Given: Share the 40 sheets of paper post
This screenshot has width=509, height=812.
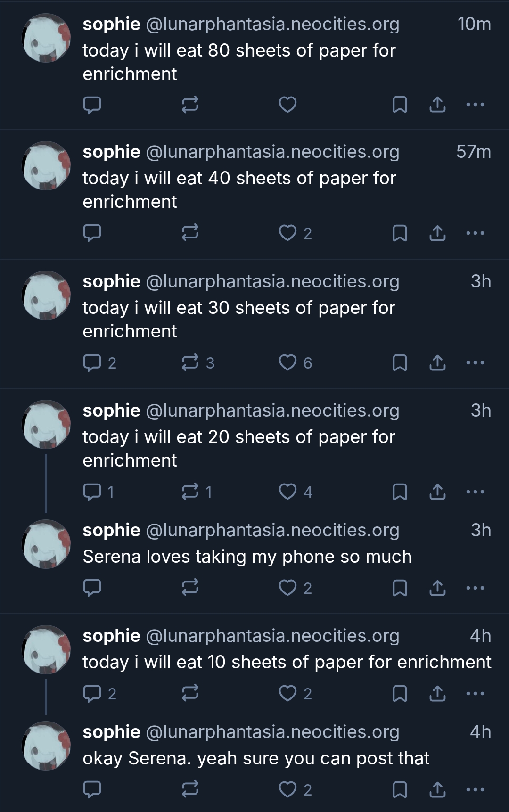Looking at the screenshot, I should click(x=437, y=233).
